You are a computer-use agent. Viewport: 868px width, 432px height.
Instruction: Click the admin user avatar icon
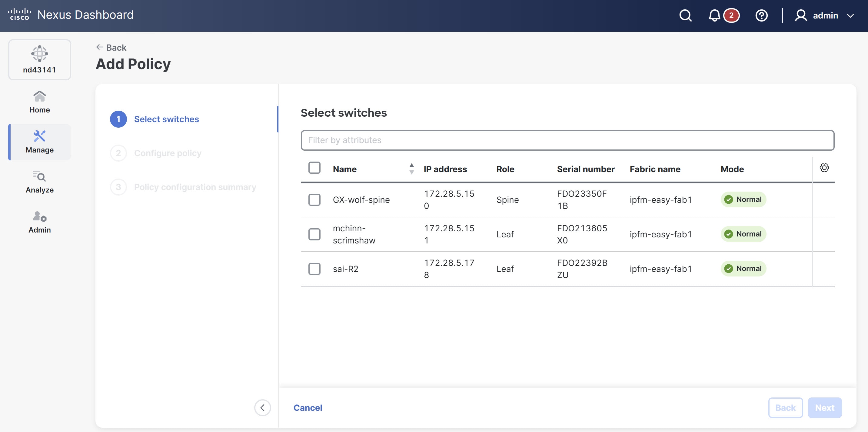[801, 15]
